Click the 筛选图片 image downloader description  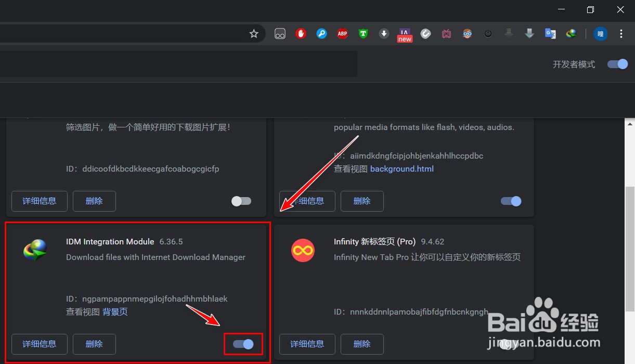(148, 127)
